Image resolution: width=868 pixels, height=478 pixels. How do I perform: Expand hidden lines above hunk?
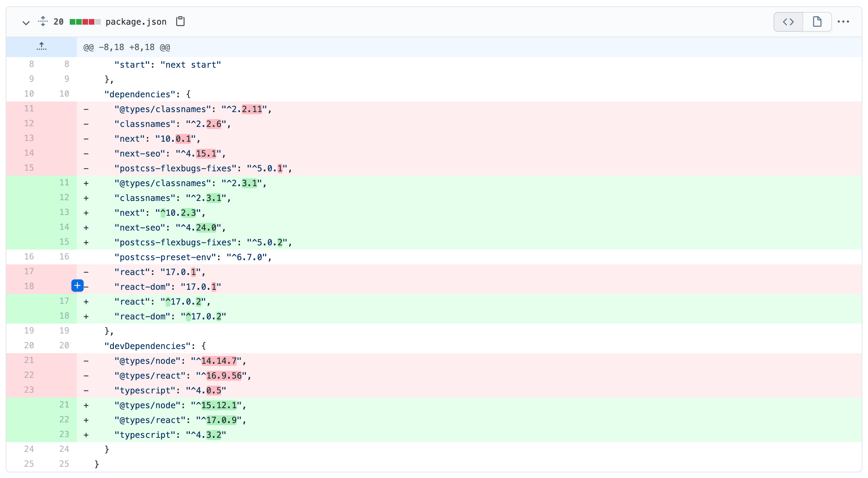(x=41, y=47)
